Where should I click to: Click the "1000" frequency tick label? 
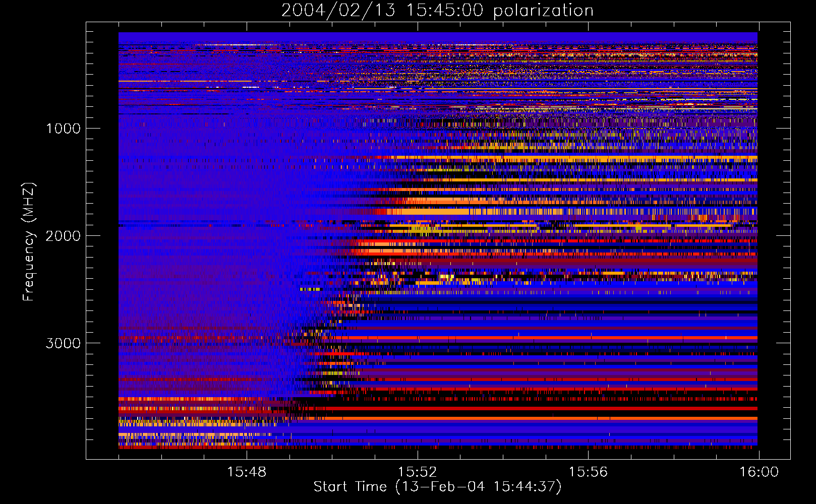63,129
